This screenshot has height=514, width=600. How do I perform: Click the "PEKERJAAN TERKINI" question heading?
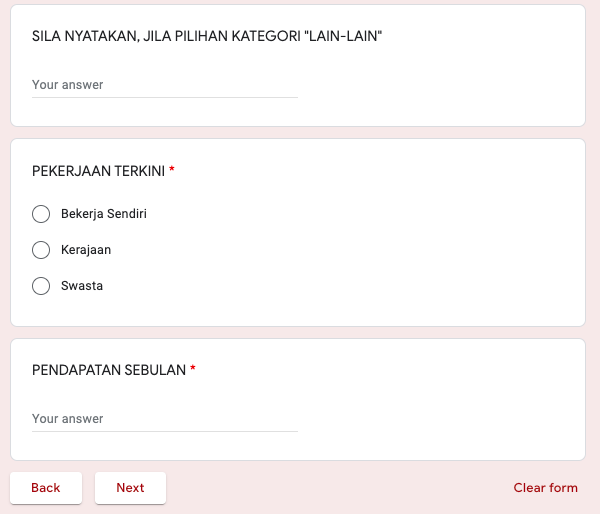[98, 171]
